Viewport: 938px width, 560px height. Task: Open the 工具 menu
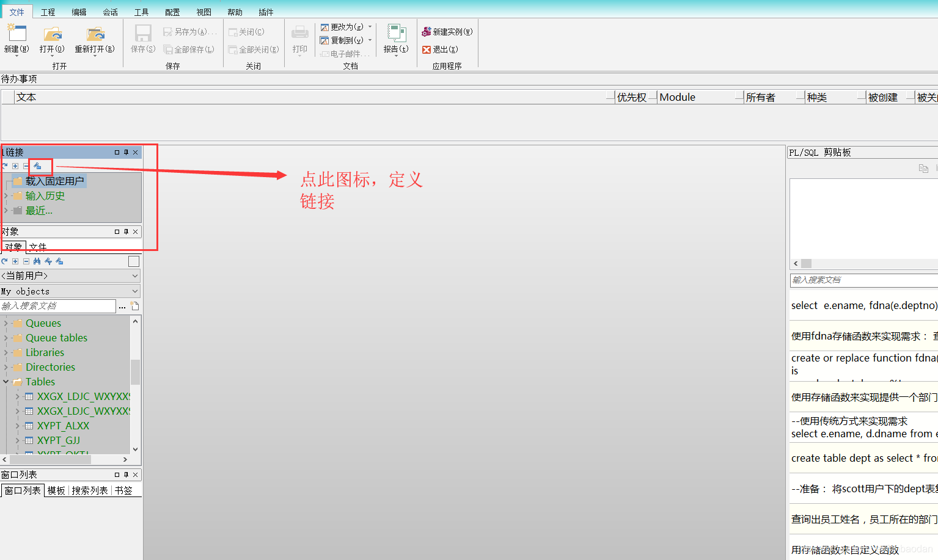(141, 11)
